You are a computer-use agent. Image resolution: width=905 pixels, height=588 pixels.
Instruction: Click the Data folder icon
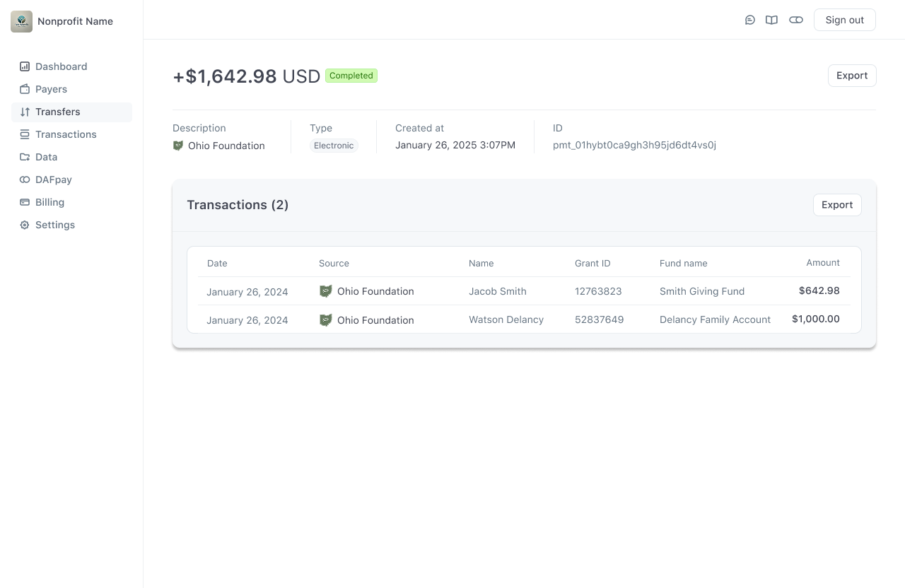click(25, 157)
